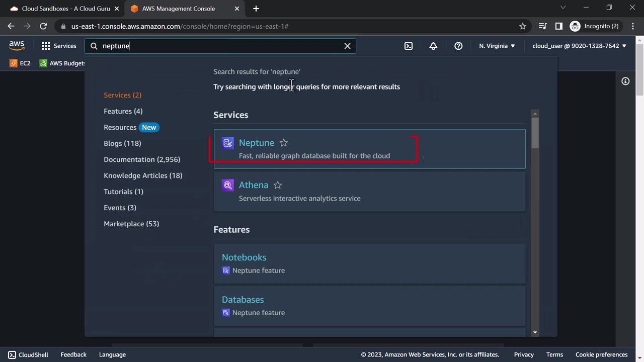Favorite Neptune with the star
This screenshot has width=644, height=362.
[x=284, y=143]
